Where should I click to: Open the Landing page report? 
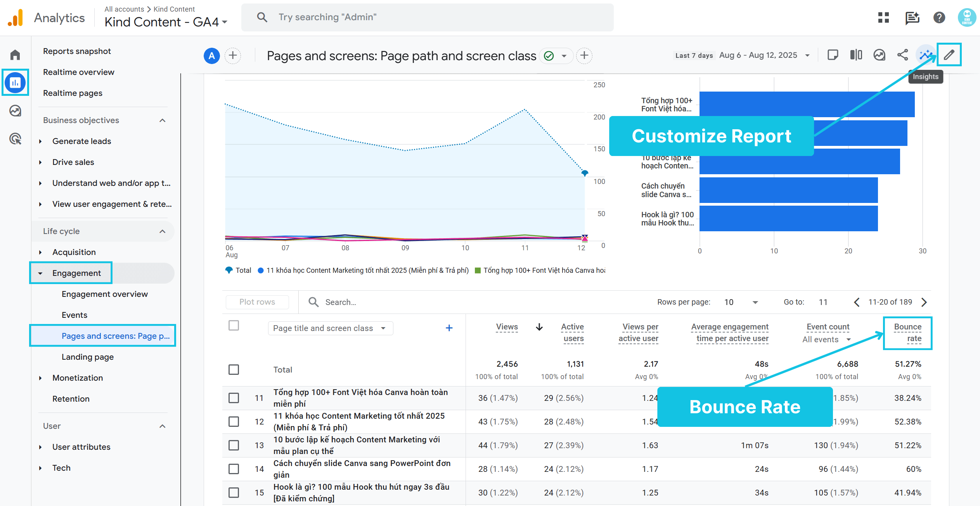pyautogui.click(x=87, y=357)
